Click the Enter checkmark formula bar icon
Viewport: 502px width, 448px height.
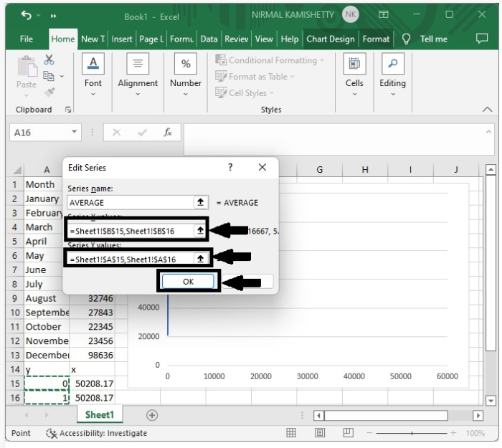coord(142,132)
